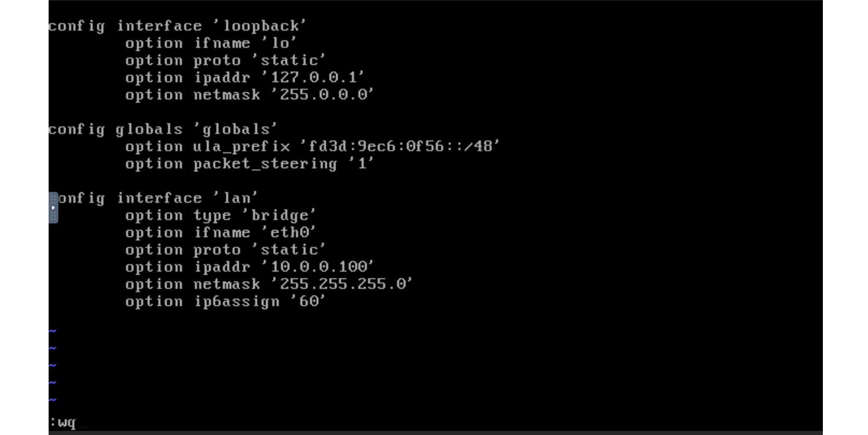Image resolution: width=868 pixels, height=435 pixels.
Task: Click the lan proto 'static' line
Action: (x=226, y=250)
